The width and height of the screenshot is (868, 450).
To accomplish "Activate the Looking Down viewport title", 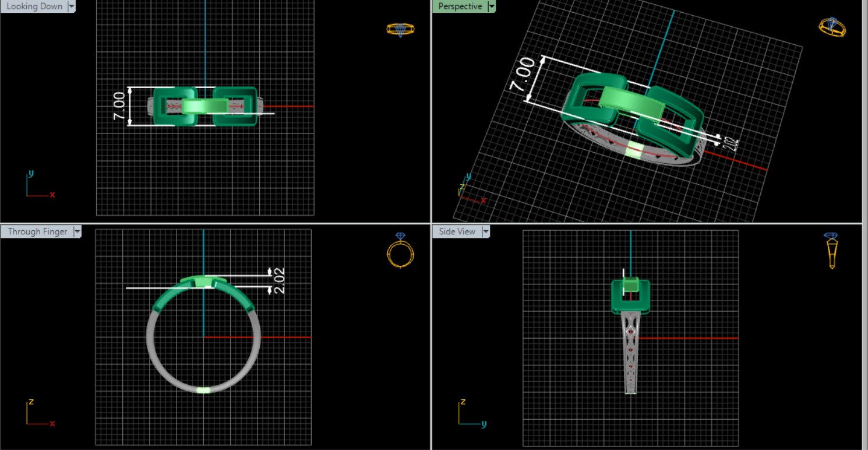I will (x=34, y=6).
